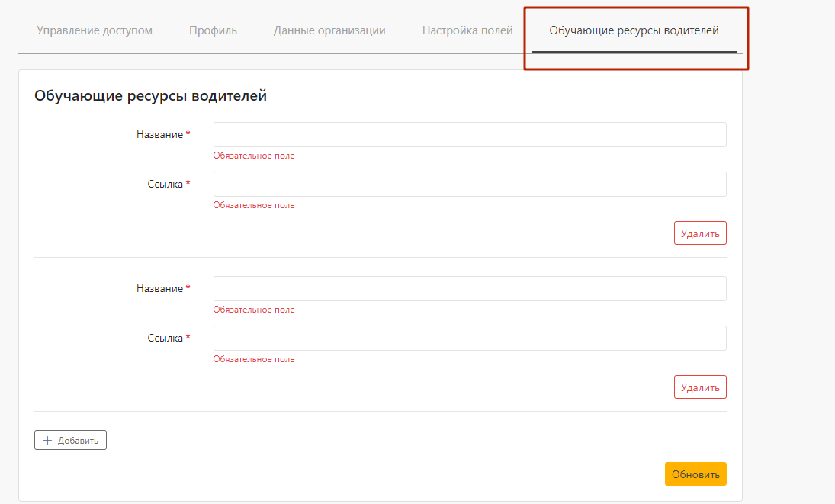Click Обязательное поле under the second Ссылка

coord(254,359)
